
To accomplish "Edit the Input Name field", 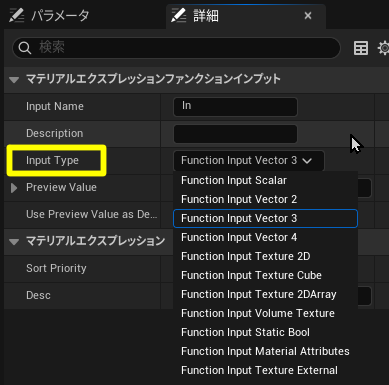I will coord(235,107).
